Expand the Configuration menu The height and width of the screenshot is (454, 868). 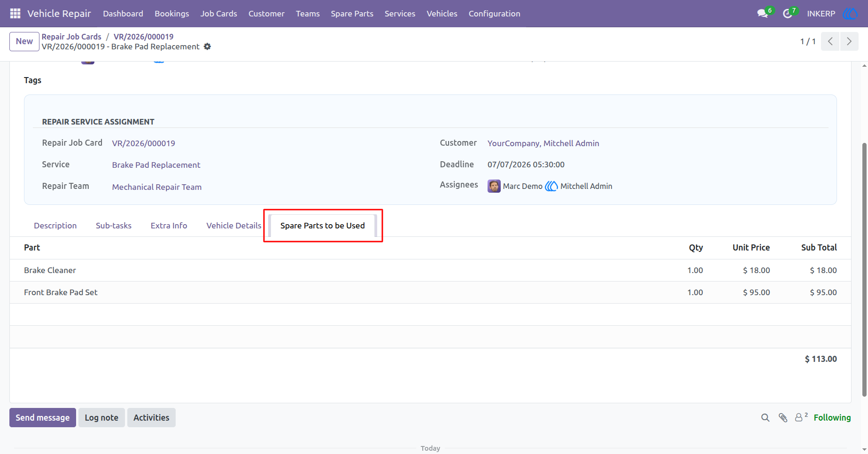(495, 14)
